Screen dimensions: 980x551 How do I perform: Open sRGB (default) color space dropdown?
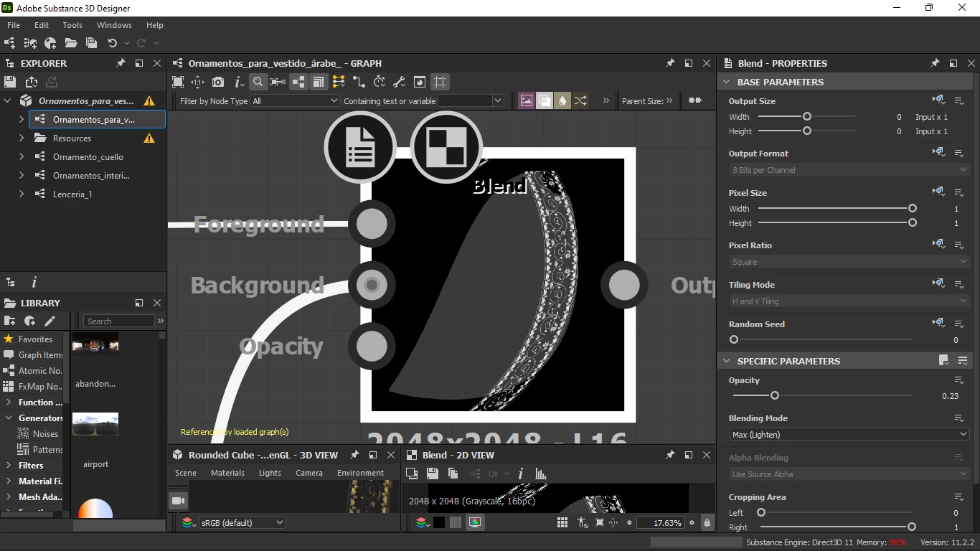click(x=242, y=523)
